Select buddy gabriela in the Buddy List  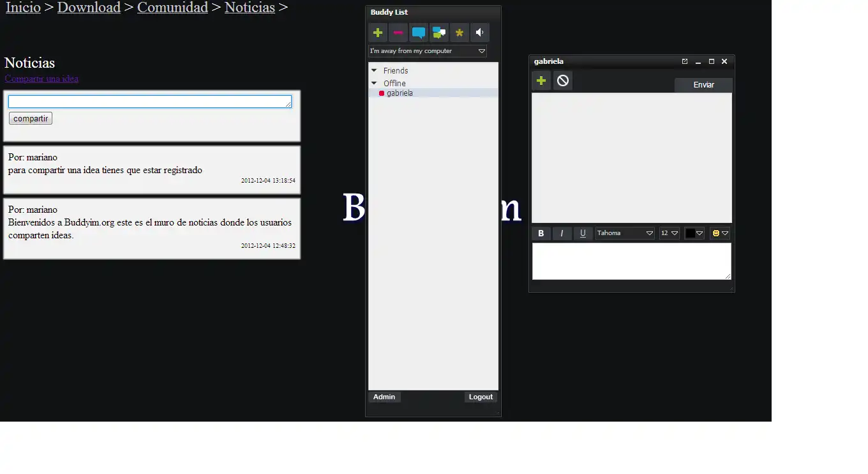433,93
